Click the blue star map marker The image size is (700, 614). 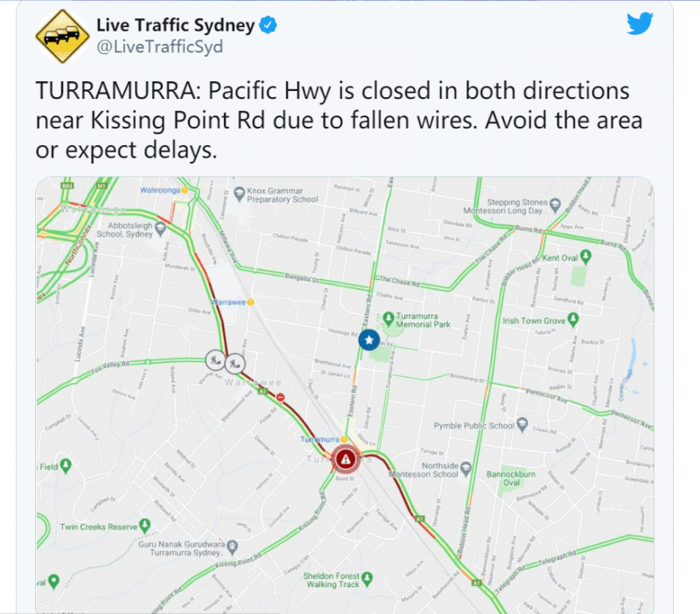pos(368,340)
